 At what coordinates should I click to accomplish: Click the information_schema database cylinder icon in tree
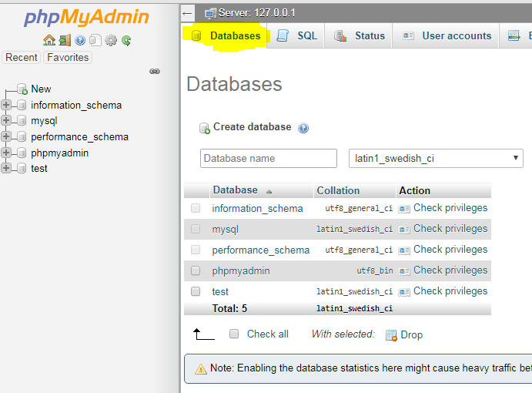tap(22, 105)
